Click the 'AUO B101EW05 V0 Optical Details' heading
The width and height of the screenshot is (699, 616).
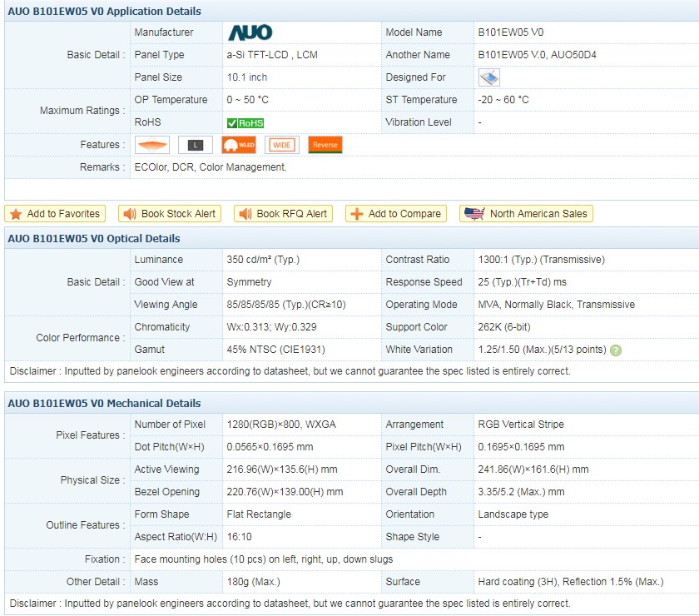coord(94,239)
